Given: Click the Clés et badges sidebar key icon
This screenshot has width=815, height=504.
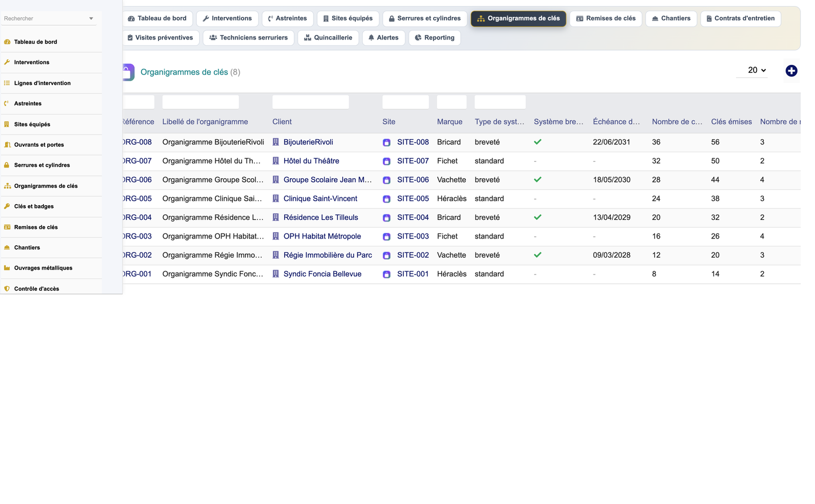Looking at the screenshot, I should coord(7,206).
